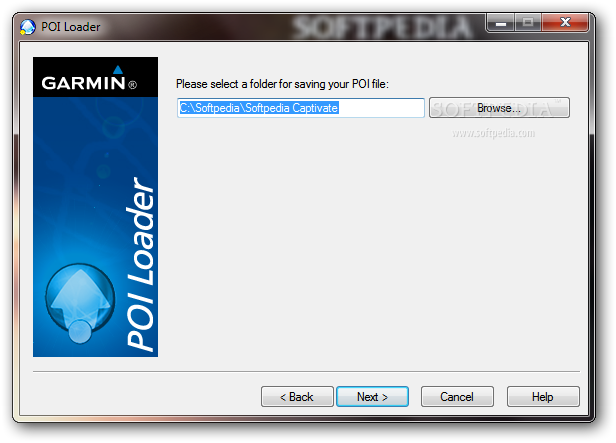Minimize the POI Loader window
Screen dimensions: 616x443
tap(500, 22)
